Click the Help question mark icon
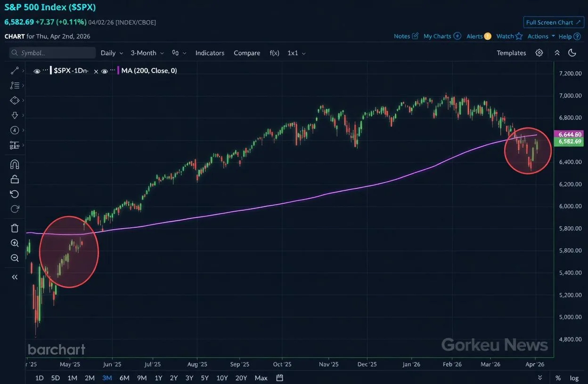This screenshot has height=384, width=588. [x=577, y=36]
